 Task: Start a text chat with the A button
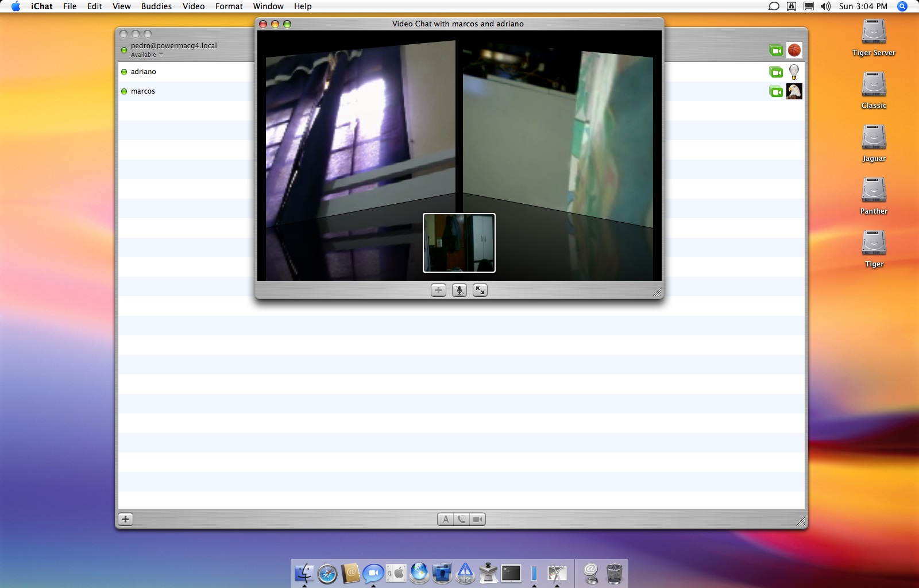pyautogui.click(x=446, y=519)
